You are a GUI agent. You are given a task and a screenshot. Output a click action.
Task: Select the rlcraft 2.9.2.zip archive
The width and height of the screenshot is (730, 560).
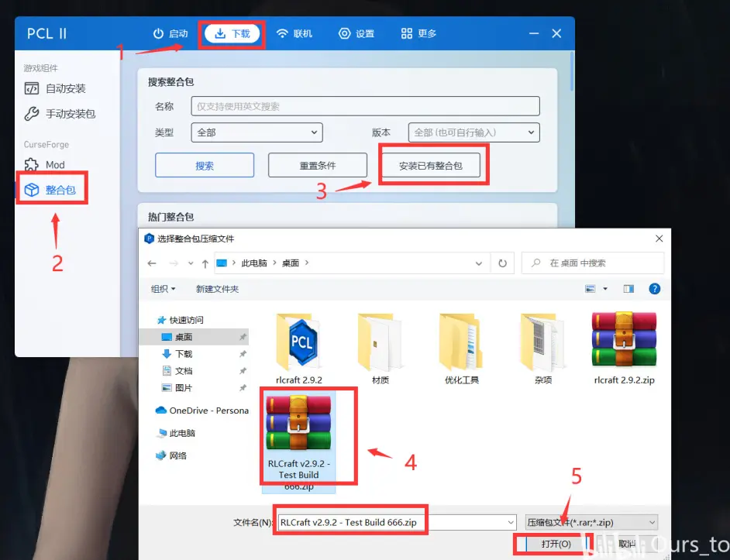625,349
